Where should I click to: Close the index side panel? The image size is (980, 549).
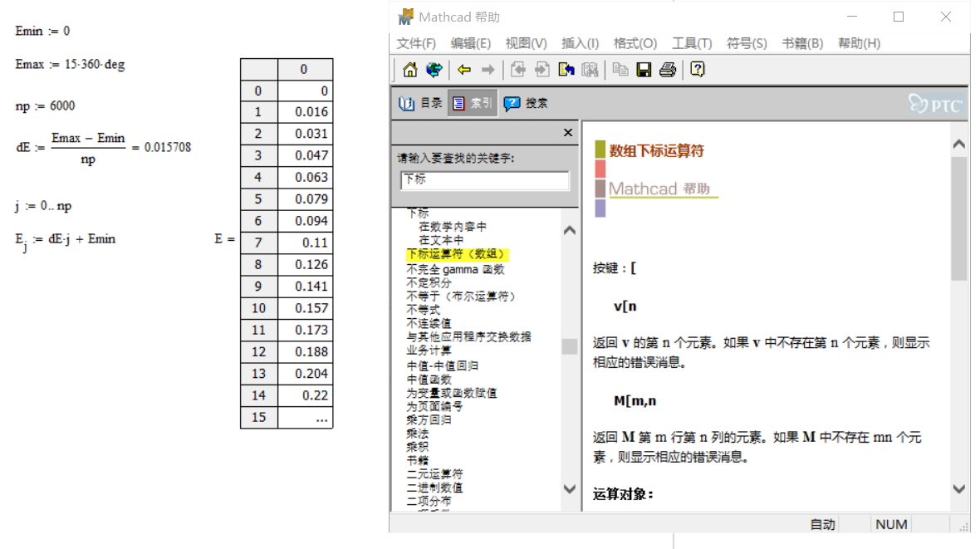pyautogui.click(x=567, y=133)
